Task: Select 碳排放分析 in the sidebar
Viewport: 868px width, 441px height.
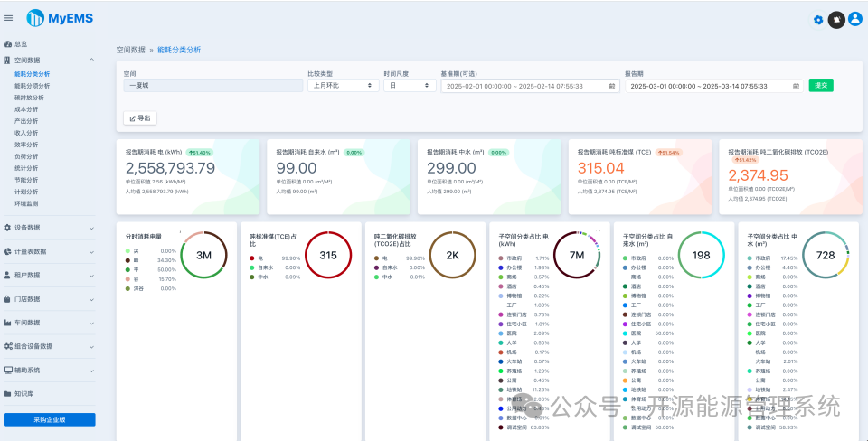Action: 29,98
